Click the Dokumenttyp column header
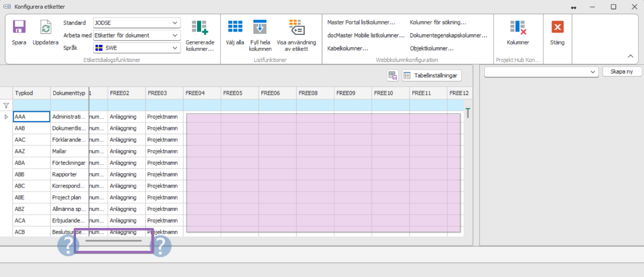 pos(70,93)
